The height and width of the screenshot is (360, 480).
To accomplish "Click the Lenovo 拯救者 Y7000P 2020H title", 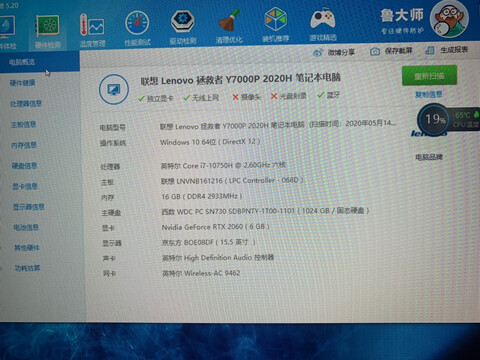I will (240, 80).
